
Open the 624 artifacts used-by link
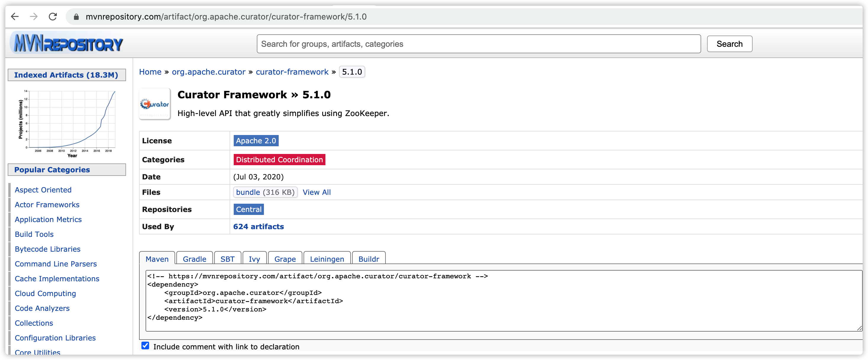(259, 226)
